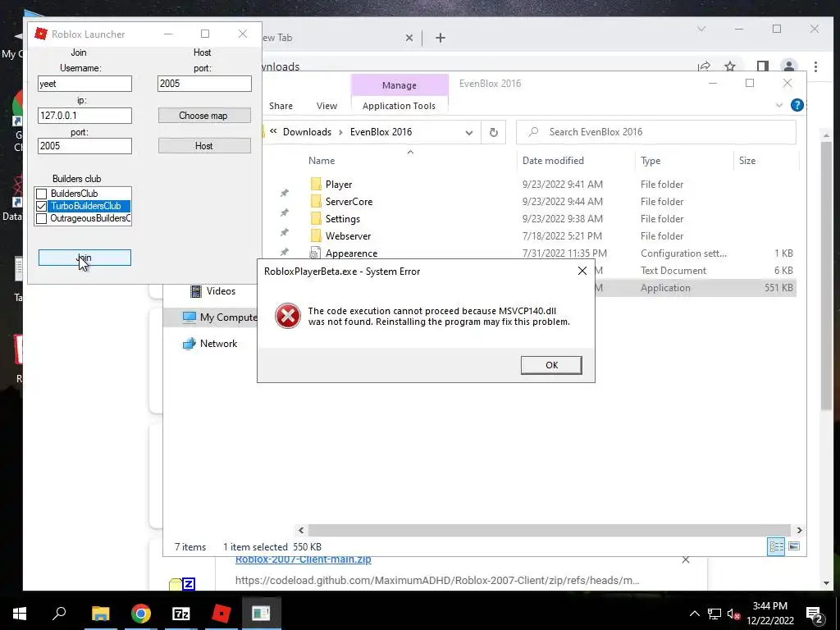Focus the ip field with 127.0.0.1
Viewport: 840px width, 630px height.
(x=84, y=115)
